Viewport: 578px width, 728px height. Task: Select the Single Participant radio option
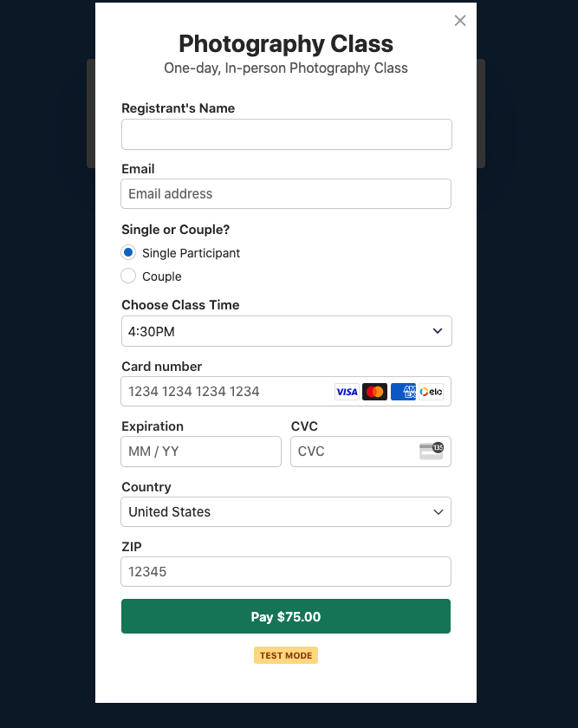click(x=128, y=253)
